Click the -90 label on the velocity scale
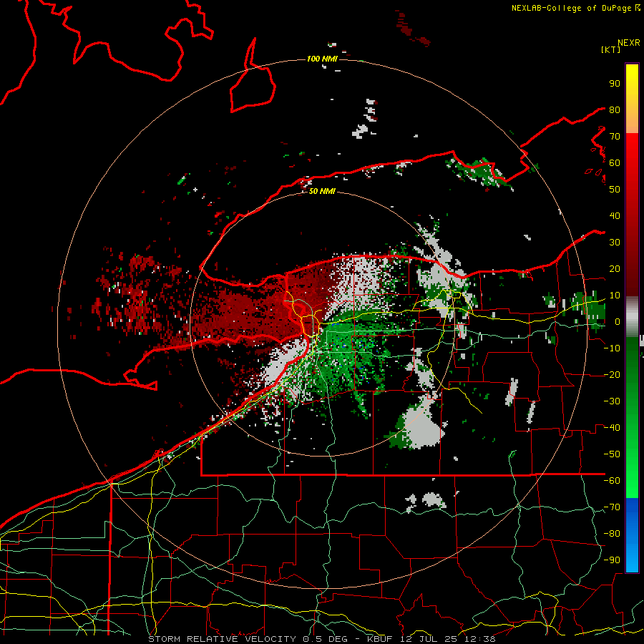 (x=612, y=560)
